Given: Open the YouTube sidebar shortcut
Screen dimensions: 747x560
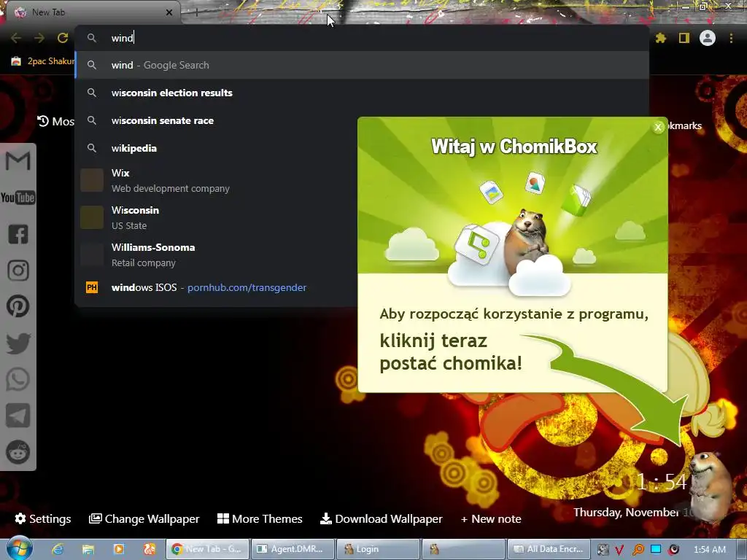Looking at the screenshot, I should point(18,197).
